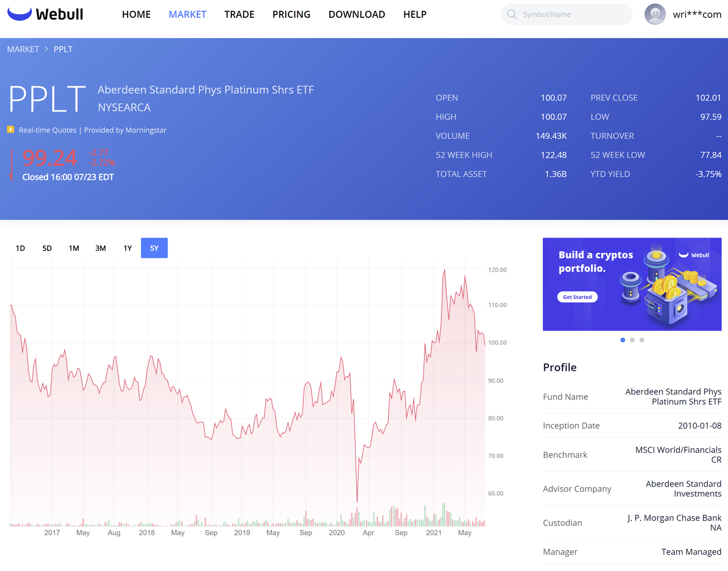Screen dimensions: 728x571
Task: Click the TOTAL ASSET value 1.36B
Action: pos(556,174)
